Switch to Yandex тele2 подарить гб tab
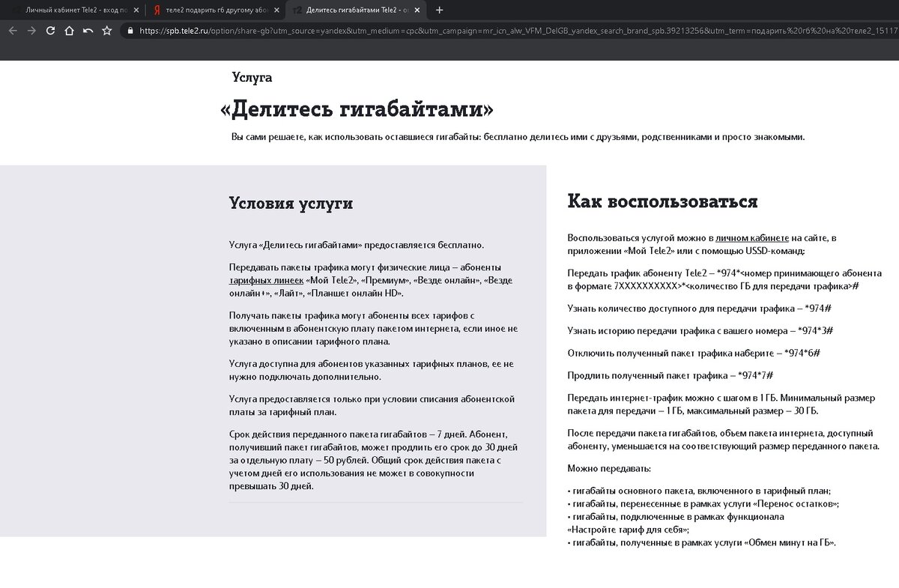Viewport: 899px width, 588px height. coord(214,10)
